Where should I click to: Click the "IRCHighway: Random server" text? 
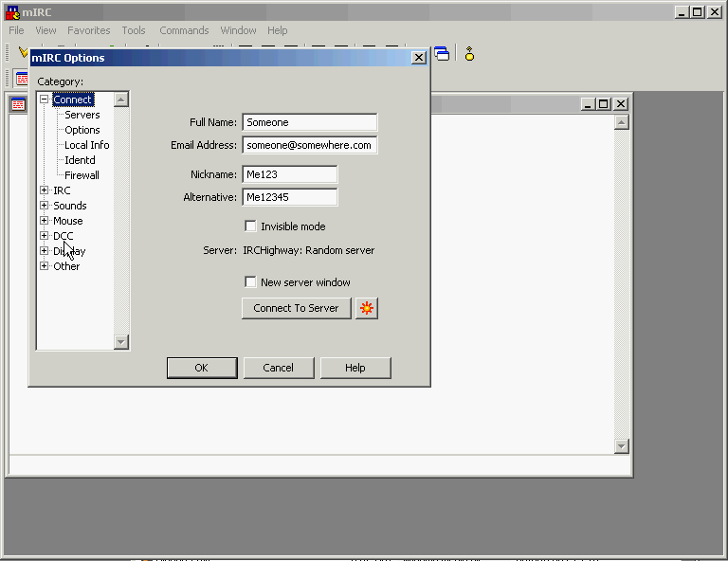(309, 250)
